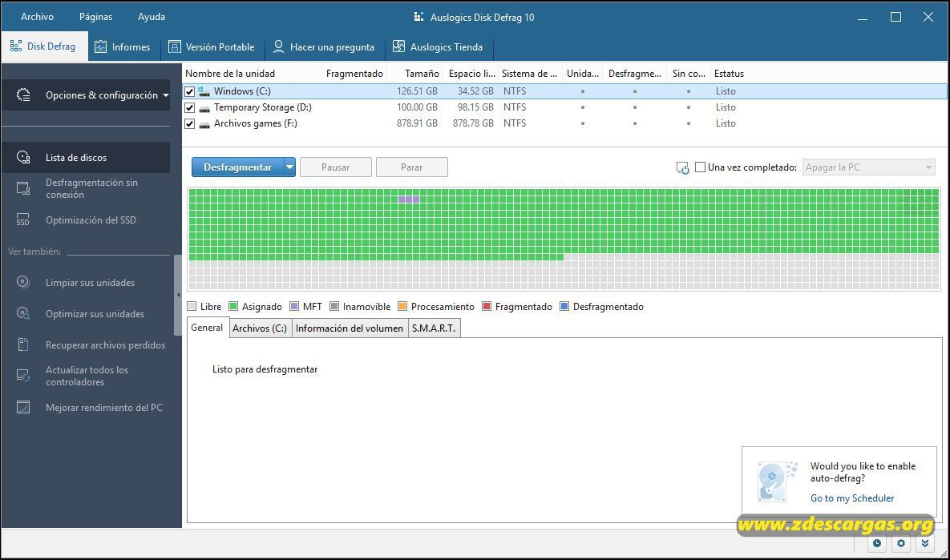
Task: Click the 878.91 GB size cell
Action: click(417, 123)
